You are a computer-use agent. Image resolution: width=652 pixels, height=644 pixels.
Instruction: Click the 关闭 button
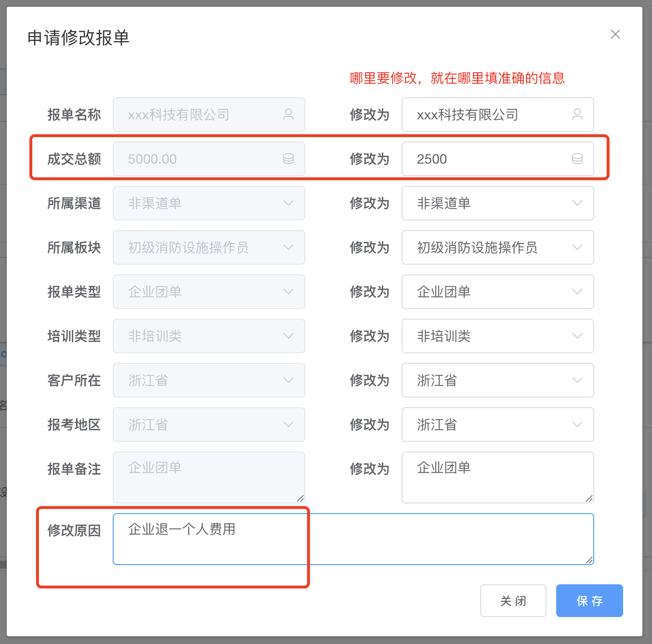(x=513, y=601)
